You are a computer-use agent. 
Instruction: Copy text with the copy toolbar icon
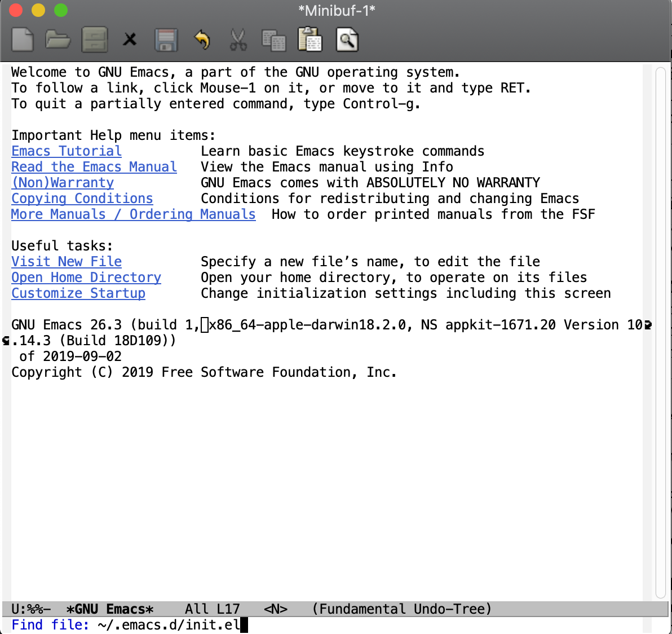(x=274, y=39)
